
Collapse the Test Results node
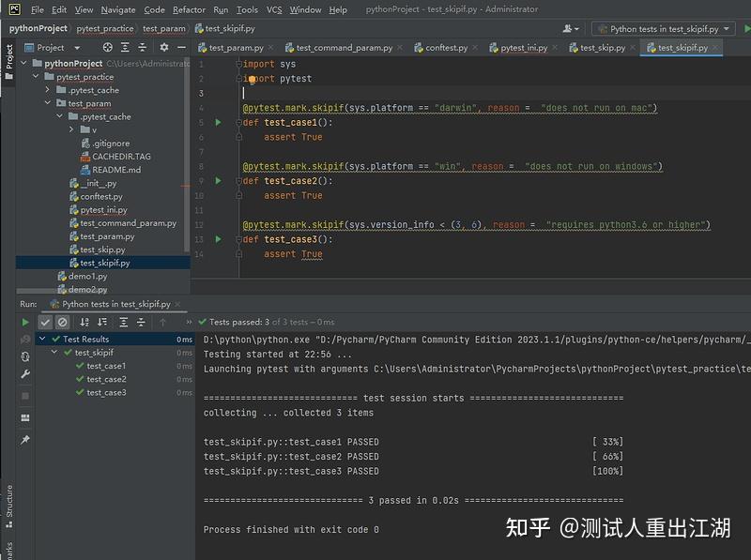[42, 339]
